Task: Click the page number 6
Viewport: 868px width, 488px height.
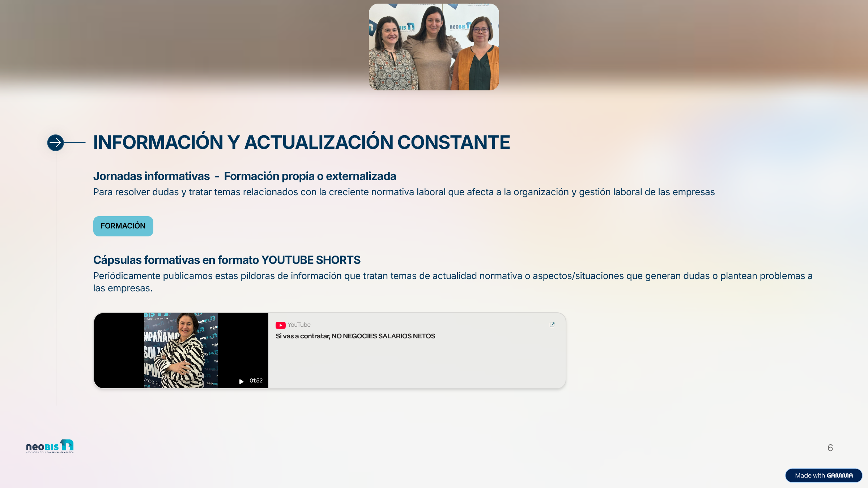Action: pyautogui.click(x=830, y=448)
